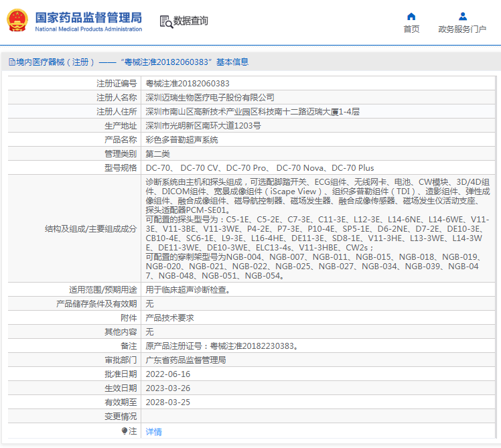
Task: Click the 产品名称 label cell
Action: tap(74, 140)
